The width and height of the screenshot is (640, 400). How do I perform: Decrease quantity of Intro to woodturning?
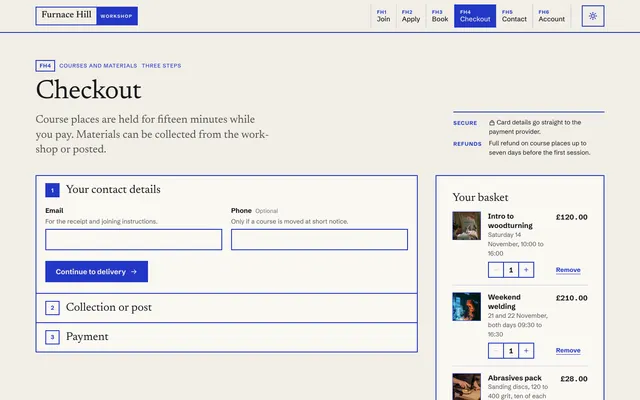coord(496,270)
